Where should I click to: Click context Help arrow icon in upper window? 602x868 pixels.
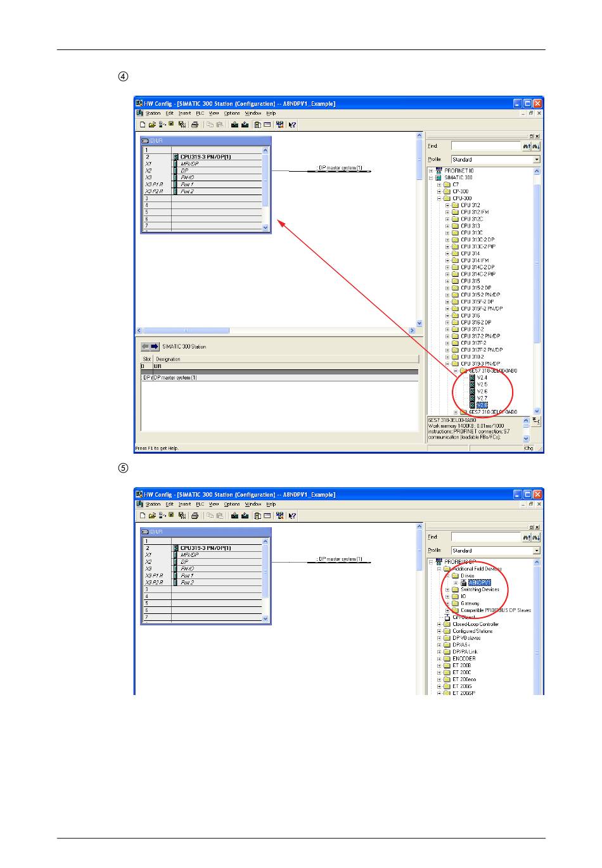tap(292, 125)
